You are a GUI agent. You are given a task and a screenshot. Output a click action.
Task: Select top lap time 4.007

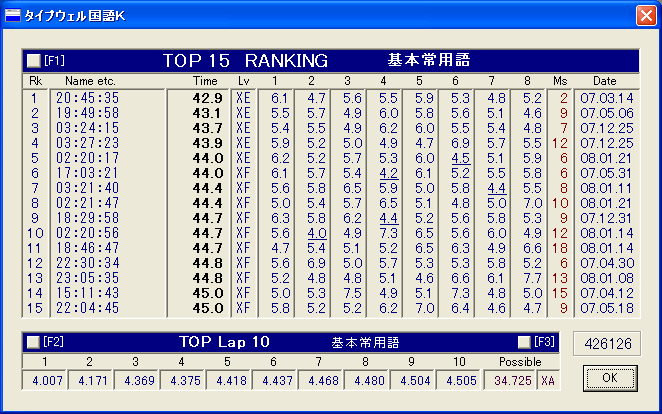pyautogui.click(x=45, y=381)
